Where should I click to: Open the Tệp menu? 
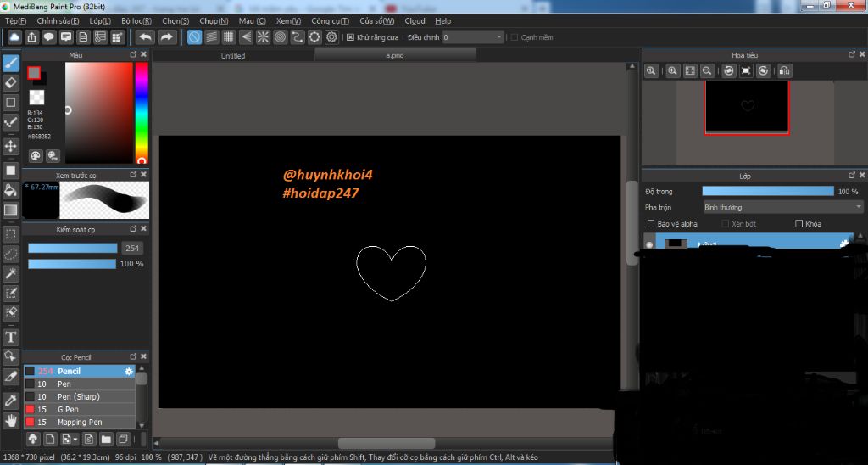(15, 21)
